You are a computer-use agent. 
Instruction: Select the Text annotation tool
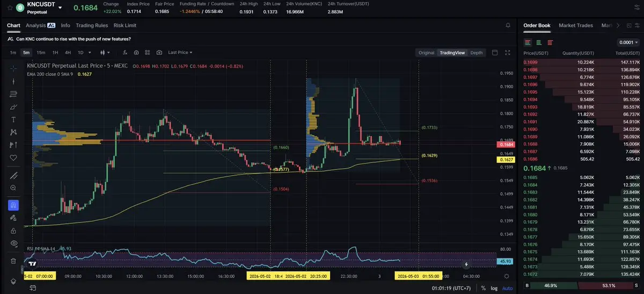pyautogui.click(x=13, y=119)
